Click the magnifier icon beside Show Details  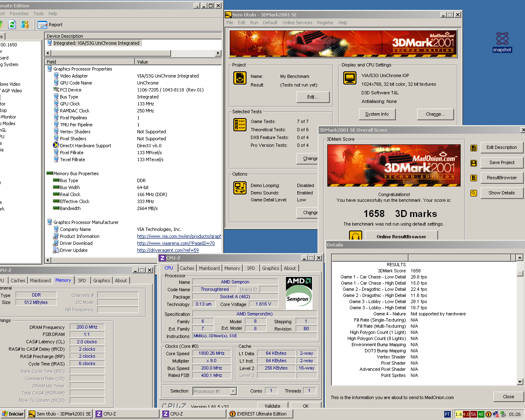tap(474, 193)
